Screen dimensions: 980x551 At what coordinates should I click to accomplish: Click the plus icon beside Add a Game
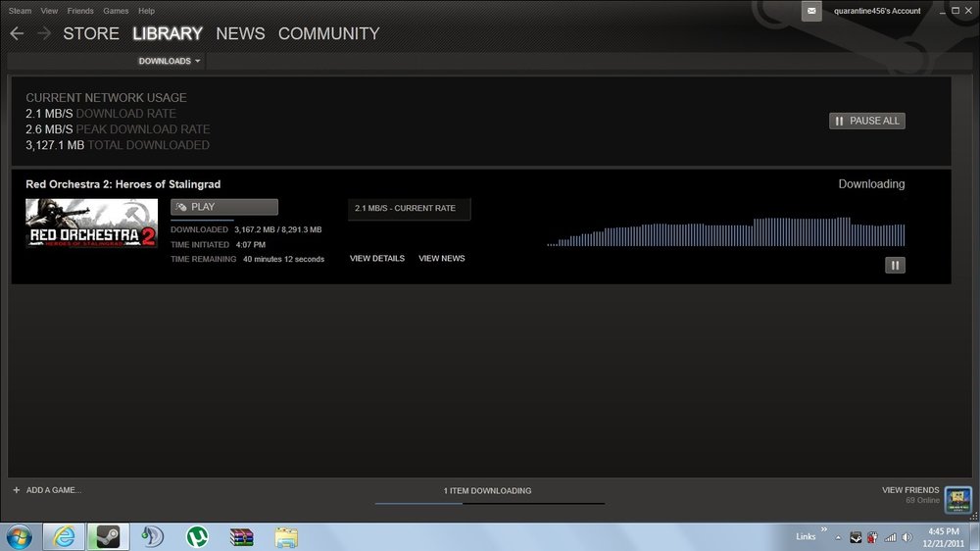17,490
